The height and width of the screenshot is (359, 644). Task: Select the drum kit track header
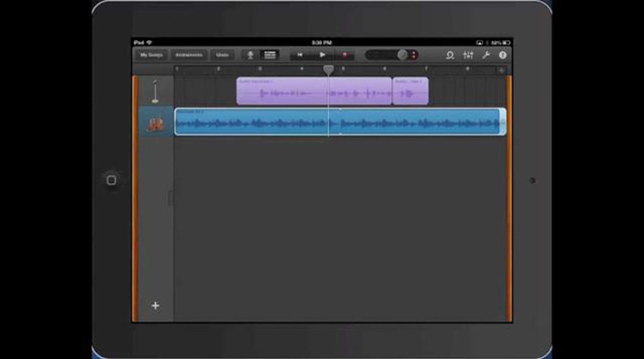155,123
